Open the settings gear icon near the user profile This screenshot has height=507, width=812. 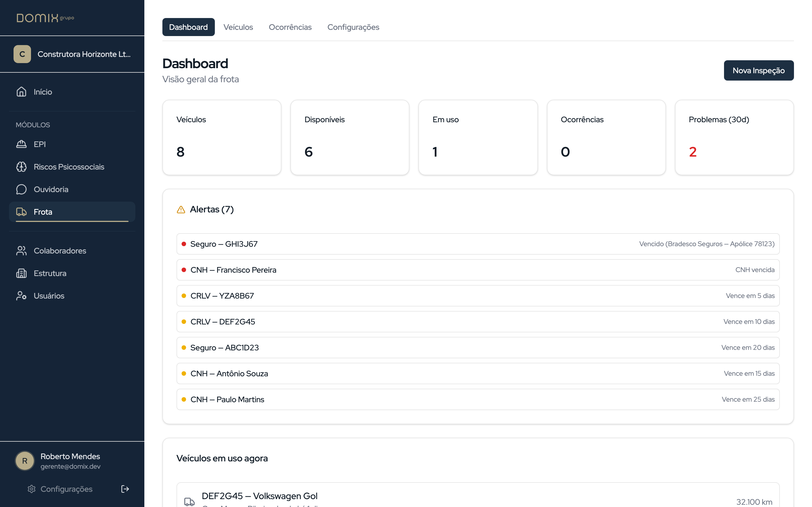click(x=32, y=489)
